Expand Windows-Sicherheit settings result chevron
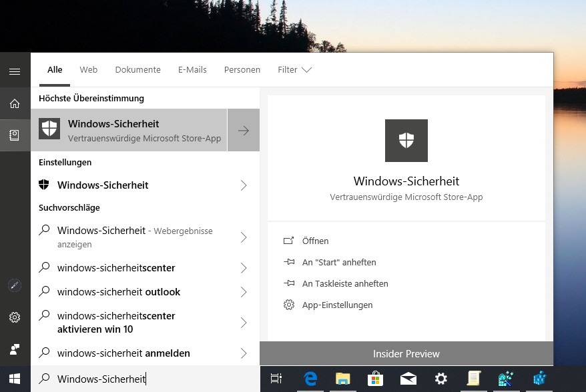The height and width of the screenshot is (392, 586). (244, 185)
